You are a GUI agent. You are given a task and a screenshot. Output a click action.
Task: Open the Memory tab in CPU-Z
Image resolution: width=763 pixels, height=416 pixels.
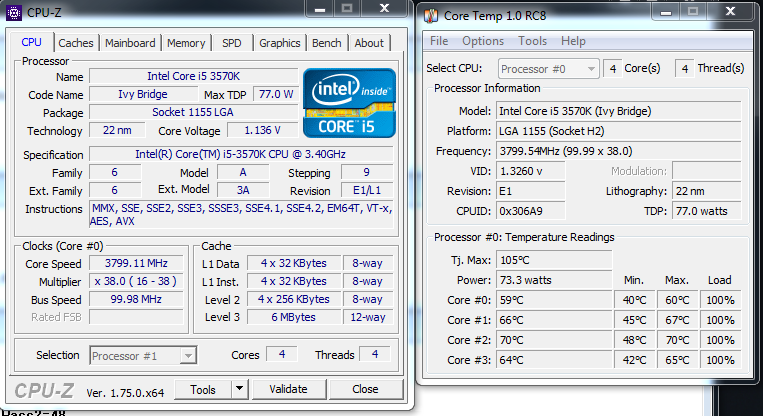(x=186, y=43)
